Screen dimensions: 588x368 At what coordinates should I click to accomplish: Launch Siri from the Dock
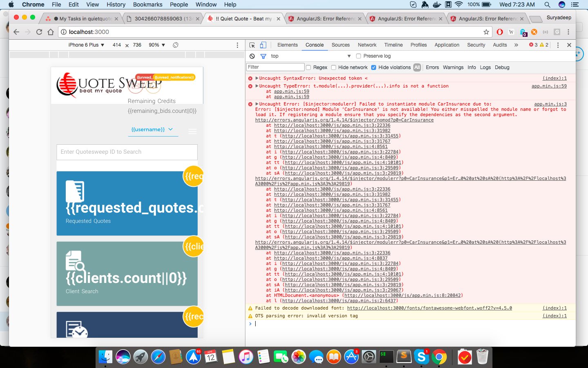click(123, 357)
